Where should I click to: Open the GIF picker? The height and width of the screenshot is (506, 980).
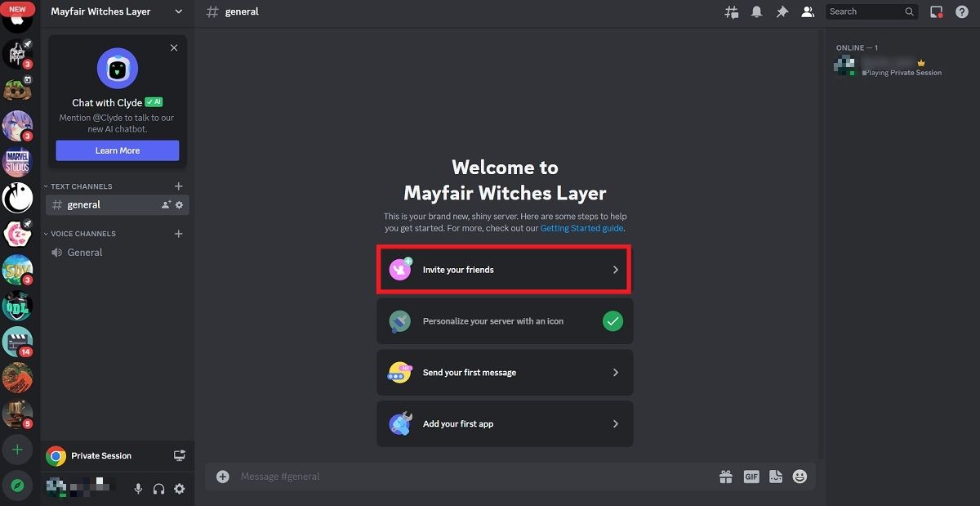click(751, 476)
